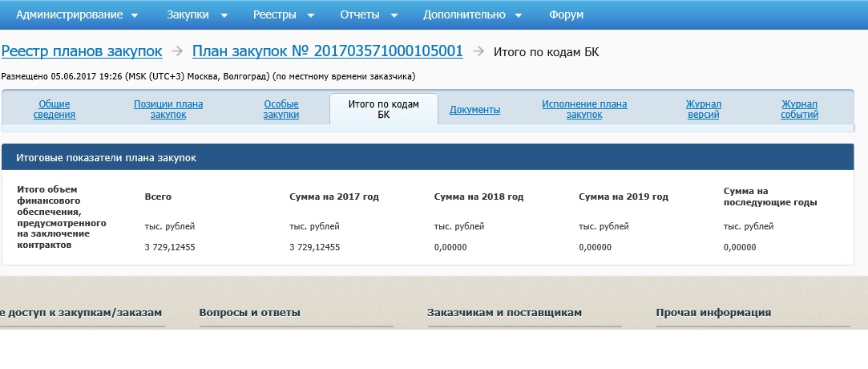This screenshot has width=868, height=369.
Task: Click the Прочая информация footer heading
Action: [x=713, y=313]
